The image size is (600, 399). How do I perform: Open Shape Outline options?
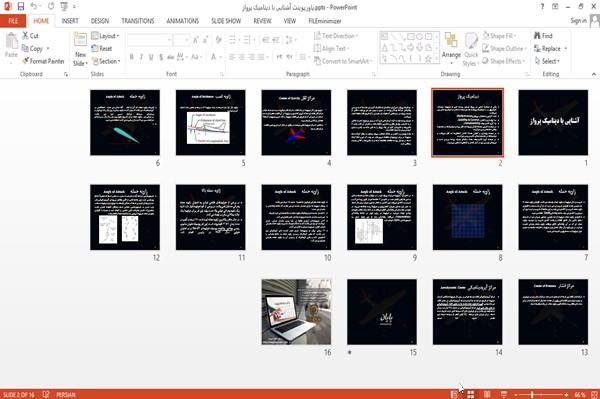point(504,49)
